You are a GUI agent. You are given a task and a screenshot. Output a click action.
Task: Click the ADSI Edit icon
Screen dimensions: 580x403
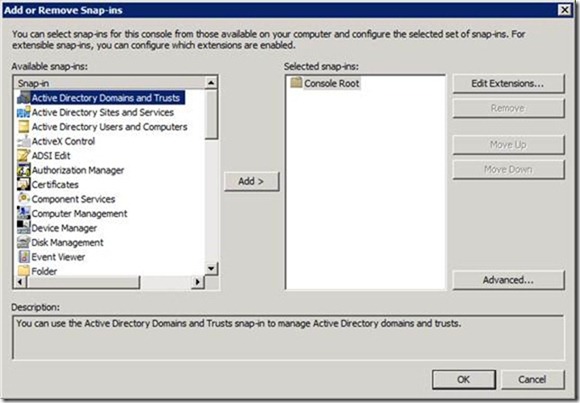click(x=24, y=155)
